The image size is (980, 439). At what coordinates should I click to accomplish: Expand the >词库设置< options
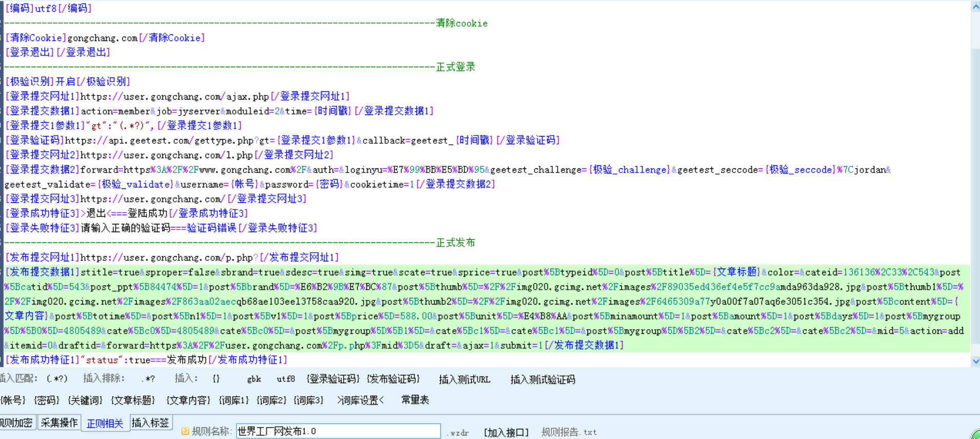(360, 400)
